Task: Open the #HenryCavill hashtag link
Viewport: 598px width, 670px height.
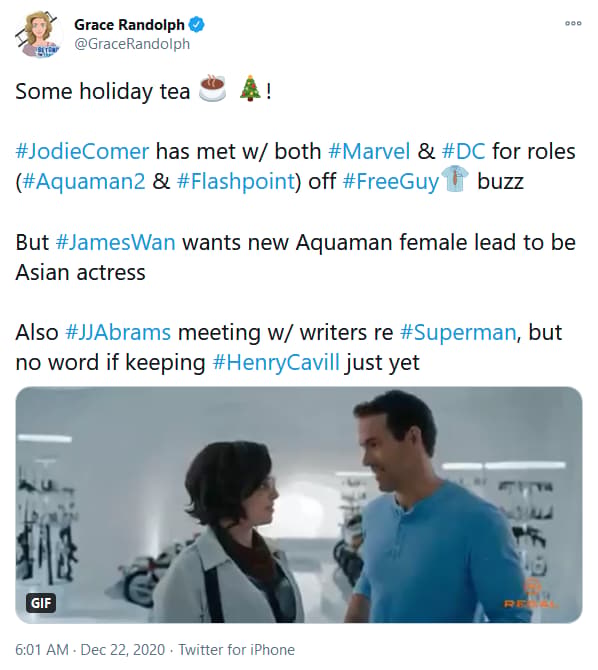Action: click(276, 363)
